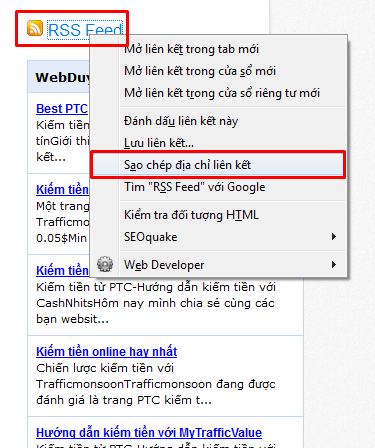Open 'Kiếm tiền online hay nhất' link

107,352
